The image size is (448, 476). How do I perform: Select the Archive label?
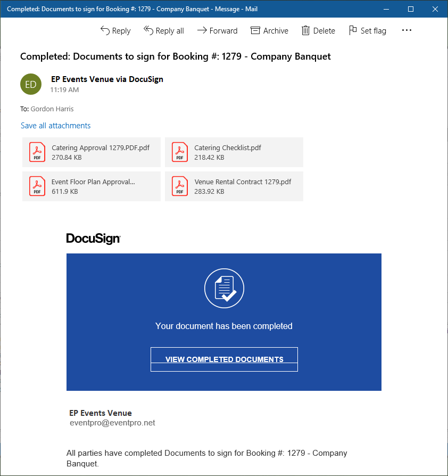276,31
